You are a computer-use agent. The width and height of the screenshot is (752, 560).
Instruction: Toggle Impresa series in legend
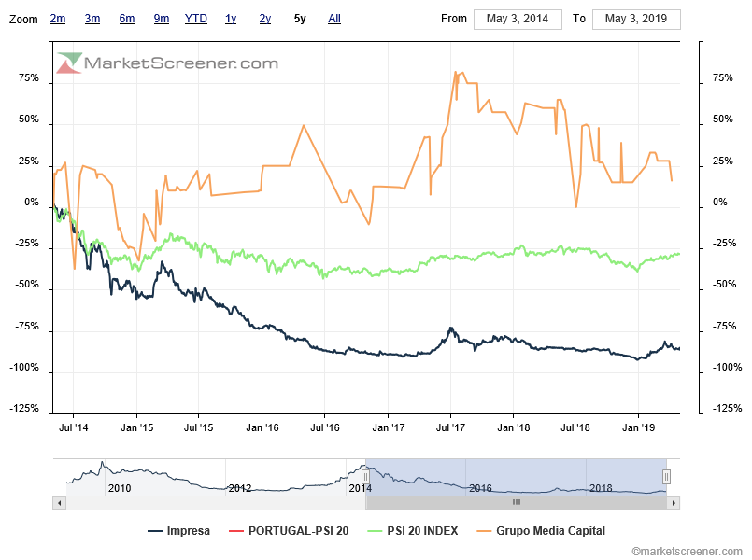(178, 531)
